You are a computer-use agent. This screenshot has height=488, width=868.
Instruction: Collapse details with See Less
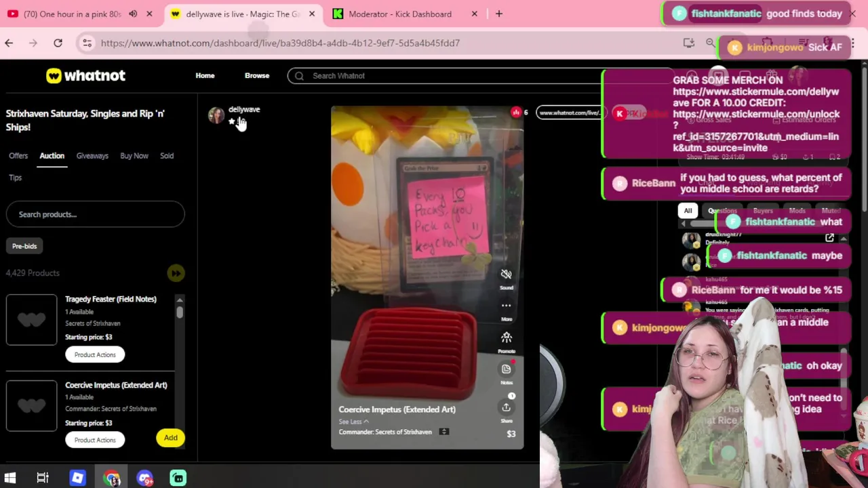pos(354,422)
